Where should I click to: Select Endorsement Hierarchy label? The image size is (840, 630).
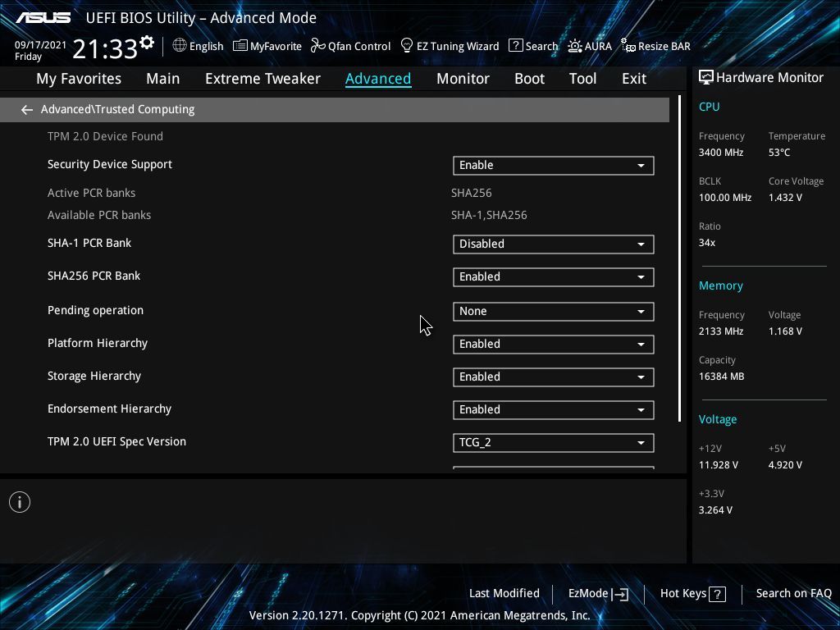click(109, 409)
